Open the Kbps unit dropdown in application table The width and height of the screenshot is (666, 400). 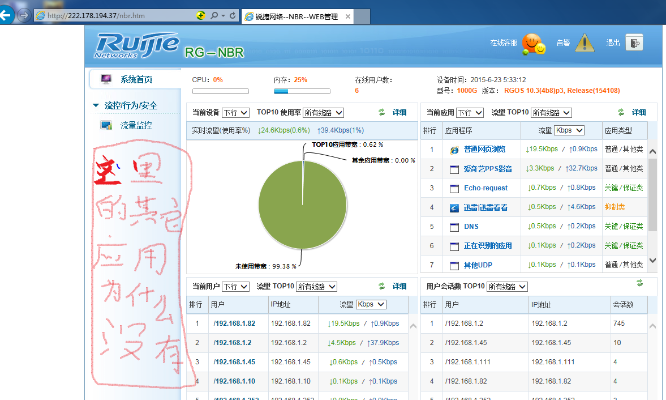click(570, 130)
